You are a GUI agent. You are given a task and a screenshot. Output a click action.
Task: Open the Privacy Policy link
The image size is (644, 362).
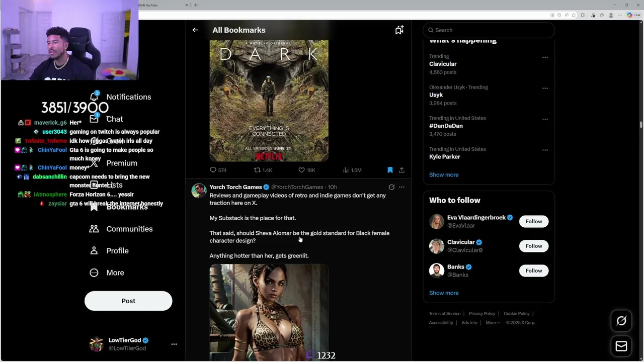tap(482, 314)
